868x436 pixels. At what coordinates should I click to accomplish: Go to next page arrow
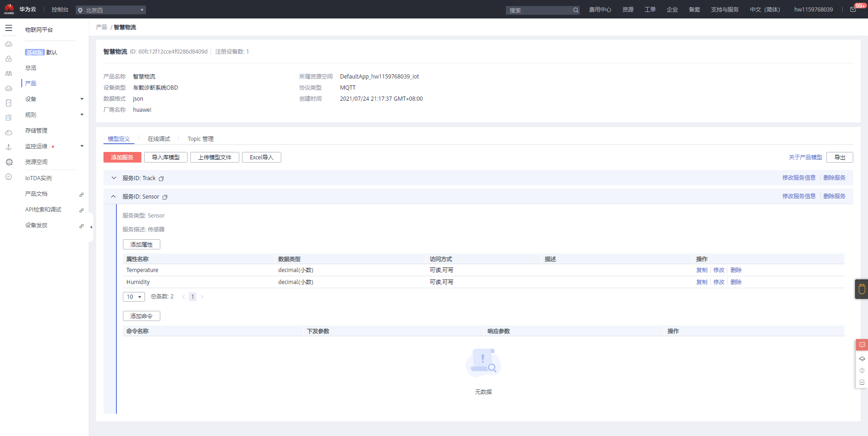(x=202, y=297)
